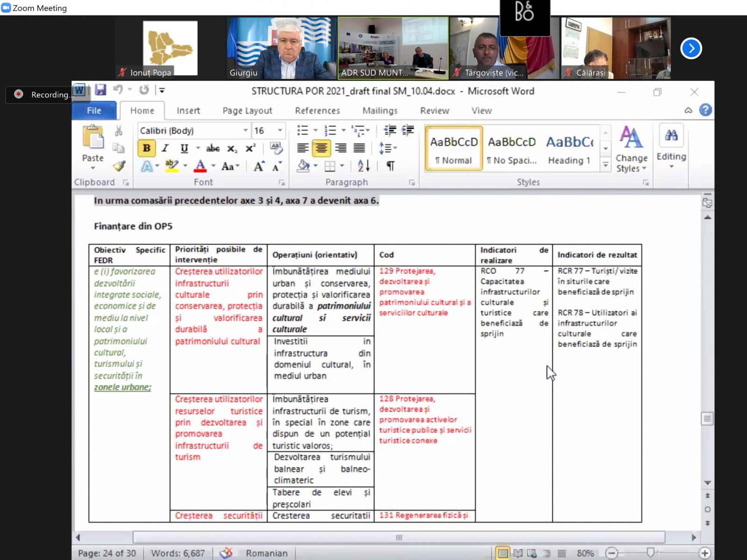The image size is (747, 560).
Task: Open Change Styles dropdown
Action: (631, 149)
